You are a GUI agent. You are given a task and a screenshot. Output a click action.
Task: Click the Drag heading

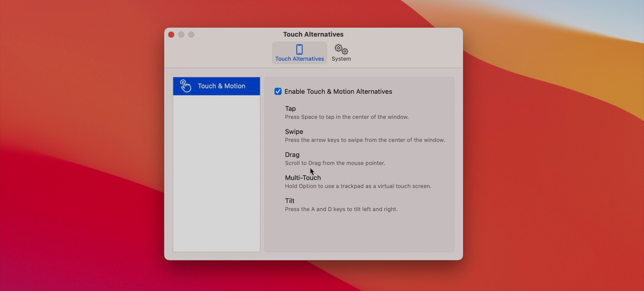click(292, 155)
